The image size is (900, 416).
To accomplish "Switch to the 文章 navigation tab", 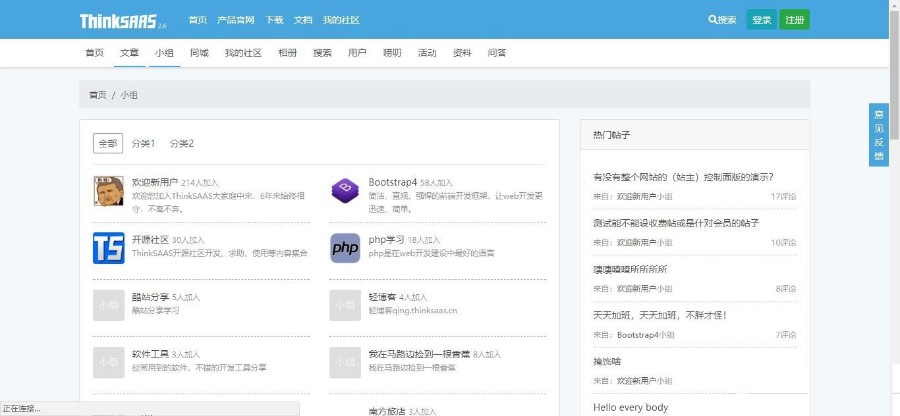I will 129,53.
